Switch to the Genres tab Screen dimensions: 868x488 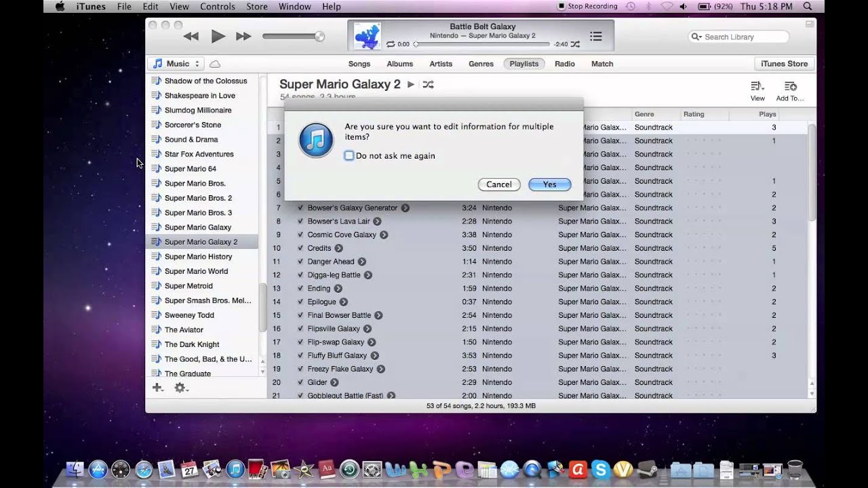(x=481, y=64)
